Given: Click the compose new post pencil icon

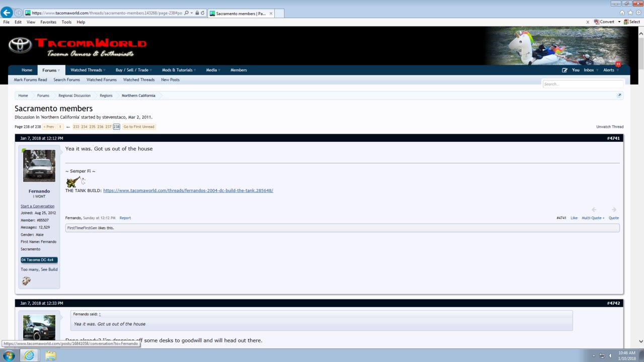Looking at the screenshot, I should (565, 70).
